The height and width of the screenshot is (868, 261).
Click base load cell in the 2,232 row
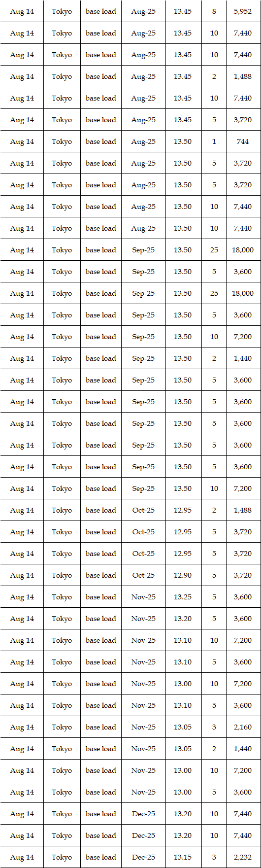tap(101, 857)
